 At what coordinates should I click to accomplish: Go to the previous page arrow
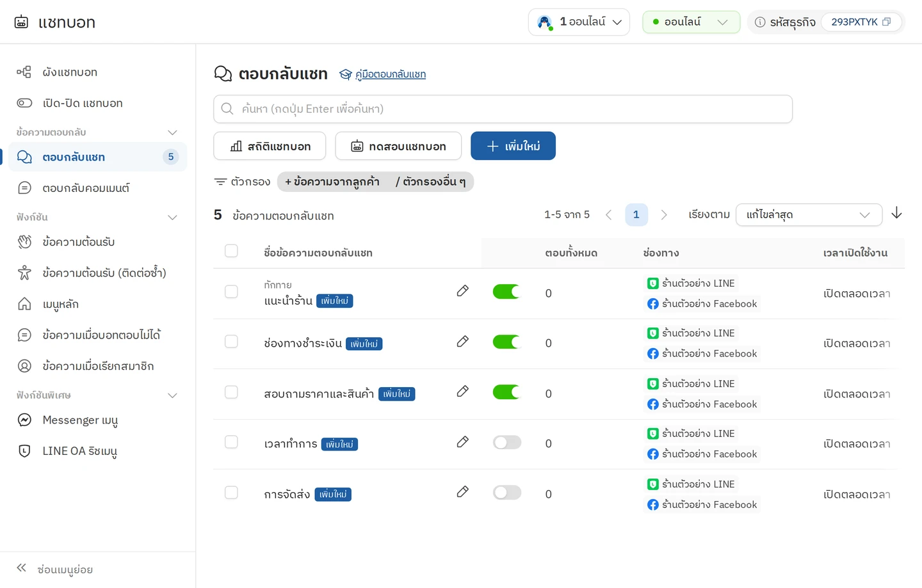click(608, 215)
